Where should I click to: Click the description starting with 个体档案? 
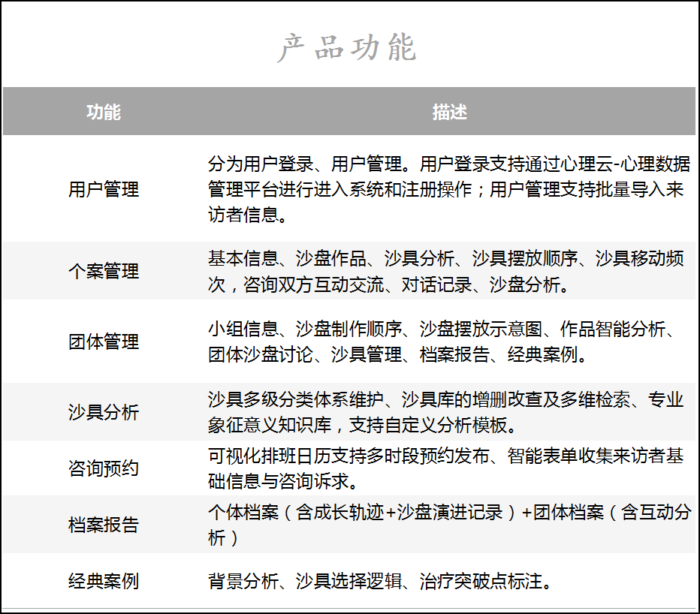[448, 525]
